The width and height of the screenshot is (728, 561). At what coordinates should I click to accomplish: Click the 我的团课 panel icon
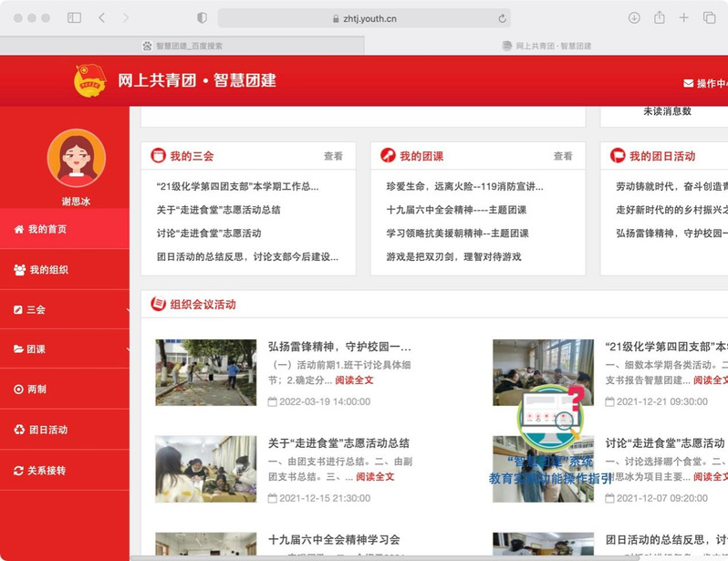pyautogui.click(x=388, y=156)
